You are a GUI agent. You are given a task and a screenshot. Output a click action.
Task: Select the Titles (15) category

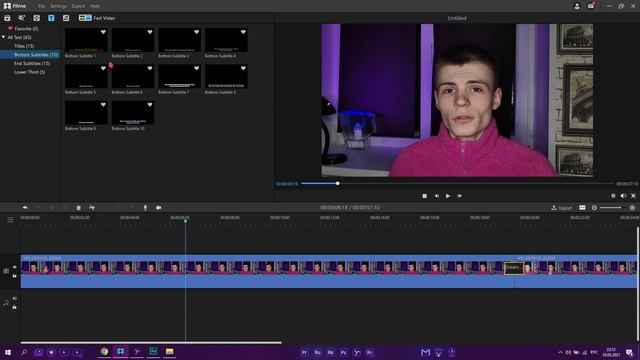[24, 46]
